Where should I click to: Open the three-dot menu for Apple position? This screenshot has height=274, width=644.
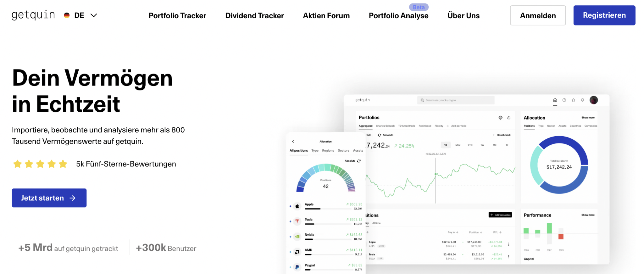[x=508, y=244]
